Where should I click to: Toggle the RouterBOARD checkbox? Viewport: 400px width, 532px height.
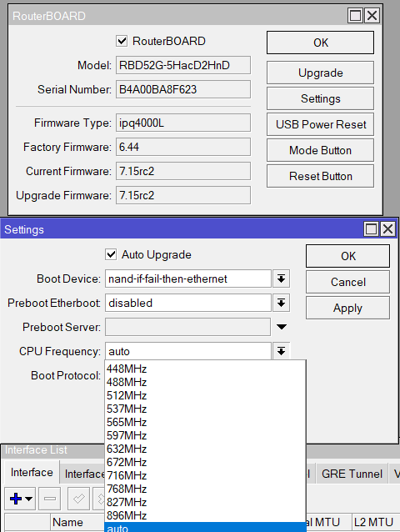tap(122, 41)
